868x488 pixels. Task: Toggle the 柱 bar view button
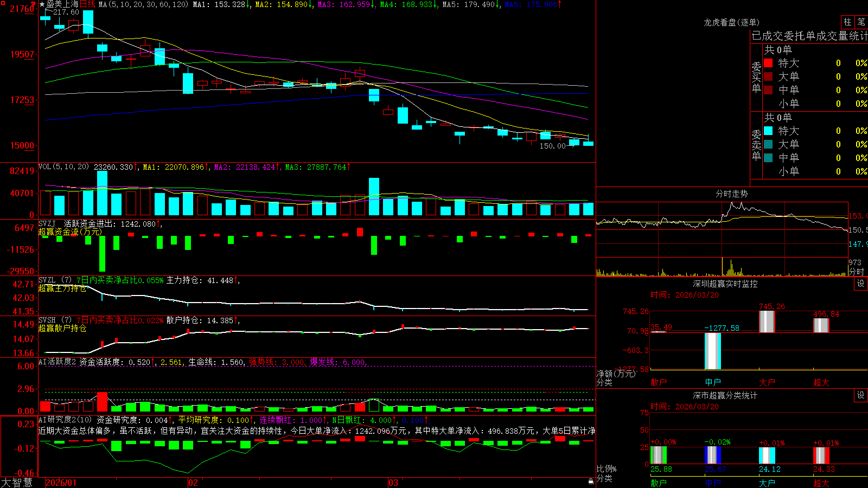pos(847,22)
